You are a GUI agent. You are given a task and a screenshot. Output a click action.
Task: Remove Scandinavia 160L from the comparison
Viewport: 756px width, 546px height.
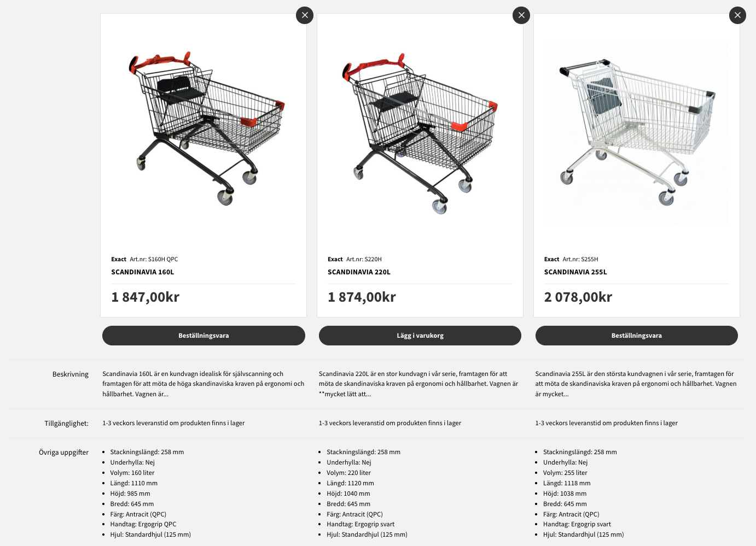coord(305,15)
